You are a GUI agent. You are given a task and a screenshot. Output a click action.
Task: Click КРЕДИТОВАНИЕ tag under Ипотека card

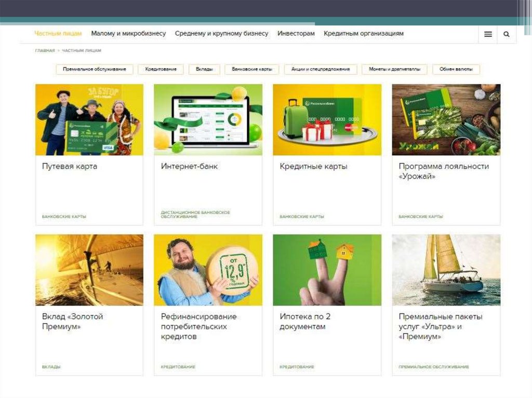pos(297,367)
